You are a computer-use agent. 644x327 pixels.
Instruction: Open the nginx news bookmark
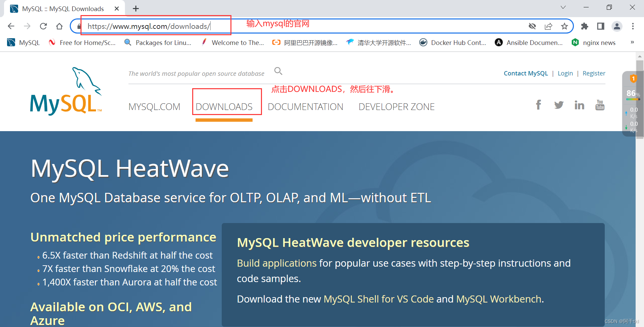(594, 43)
